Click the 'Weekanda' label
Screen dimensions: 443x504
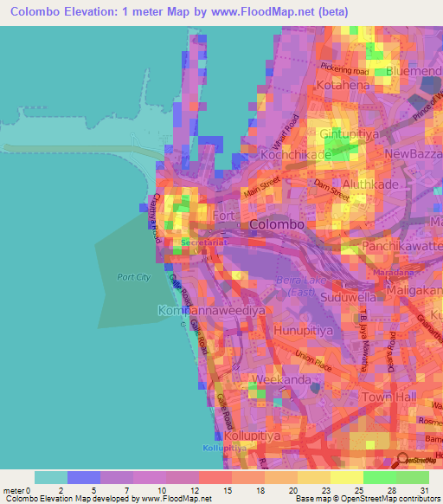pos(281,379)
